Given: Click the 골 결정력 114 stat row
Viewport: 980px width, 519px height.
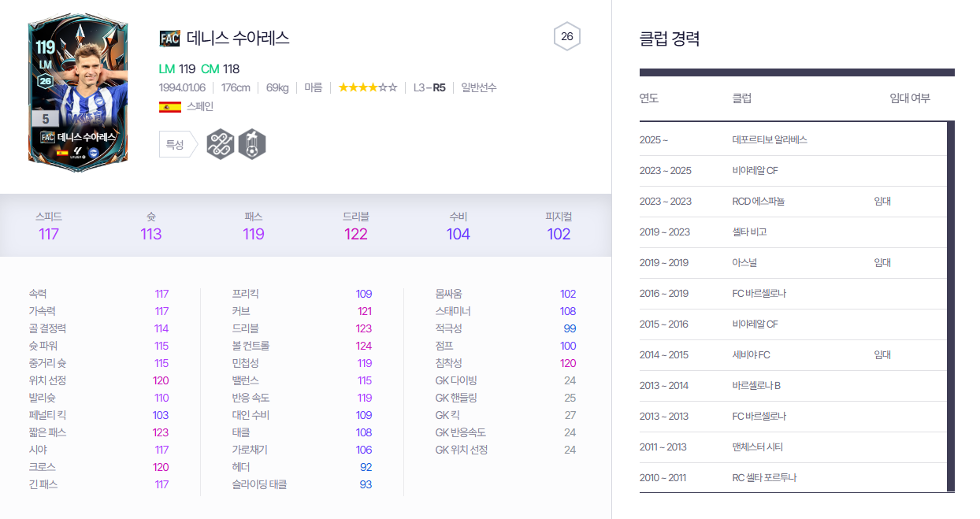Looking at the screenshot, I should (98, 328).
